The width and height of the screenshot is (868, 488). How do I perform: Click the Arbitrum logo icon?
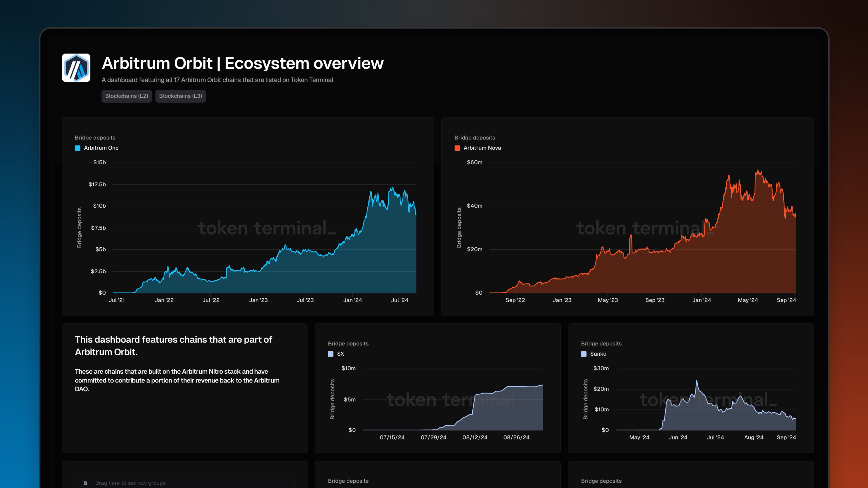pos(76,68)
